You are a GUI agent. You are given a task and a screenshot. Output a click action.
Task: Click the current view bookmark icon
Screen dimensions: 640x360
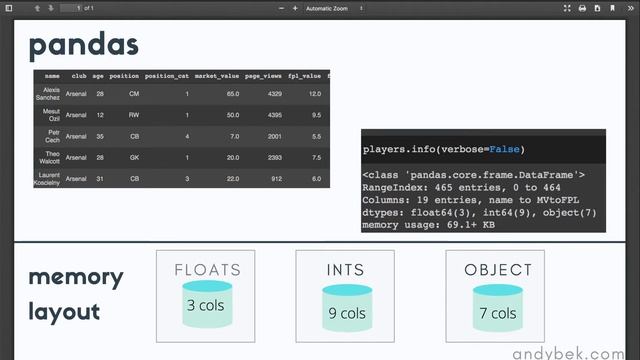pos(612,8)
